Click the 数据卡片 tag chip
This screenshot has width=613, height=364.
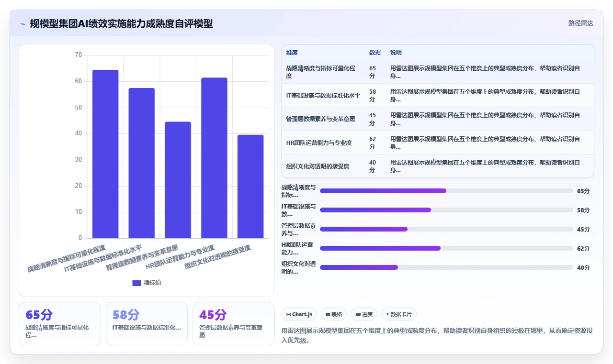tap(399, 314)
